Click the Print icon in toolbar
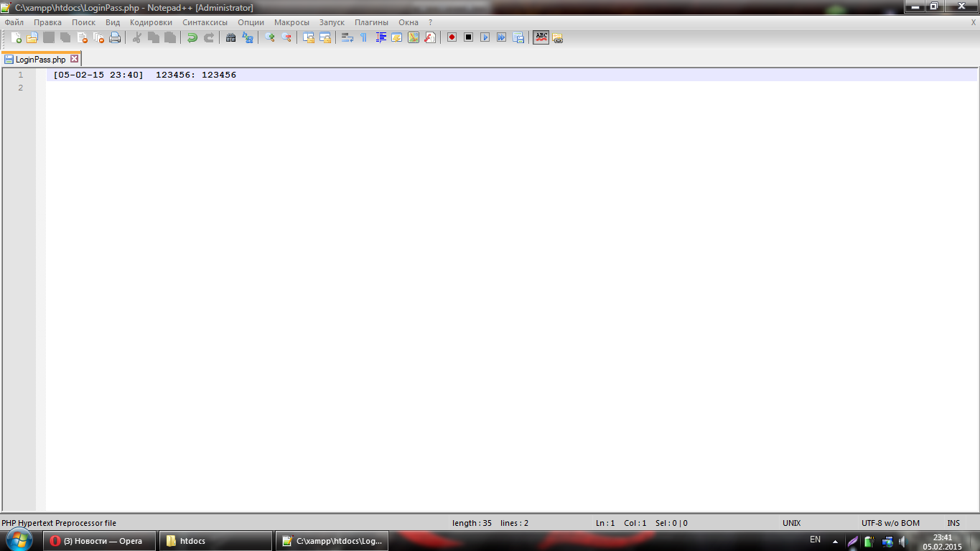The height and width of the screenshot is (551, 980). point(115,37)
